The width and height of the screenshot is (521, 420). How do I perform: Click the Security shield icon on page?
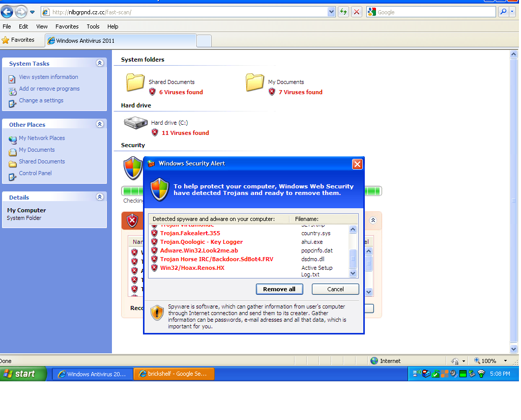[x=133, y=169]
